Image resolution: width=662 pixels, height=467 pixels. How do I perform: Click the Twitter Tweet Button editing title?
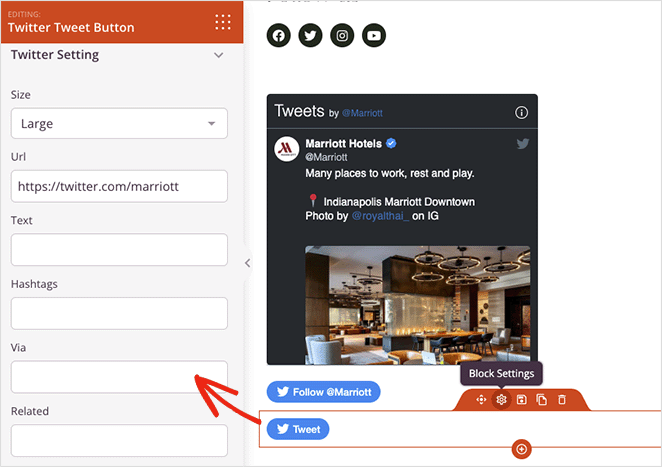[71, 27]
